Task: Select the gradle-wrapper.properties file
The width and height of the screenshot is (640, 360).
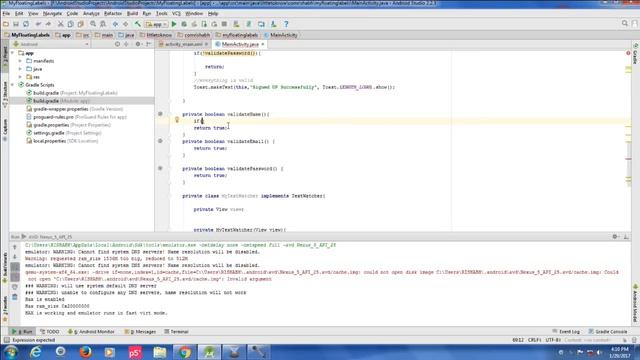Action: 75,109
